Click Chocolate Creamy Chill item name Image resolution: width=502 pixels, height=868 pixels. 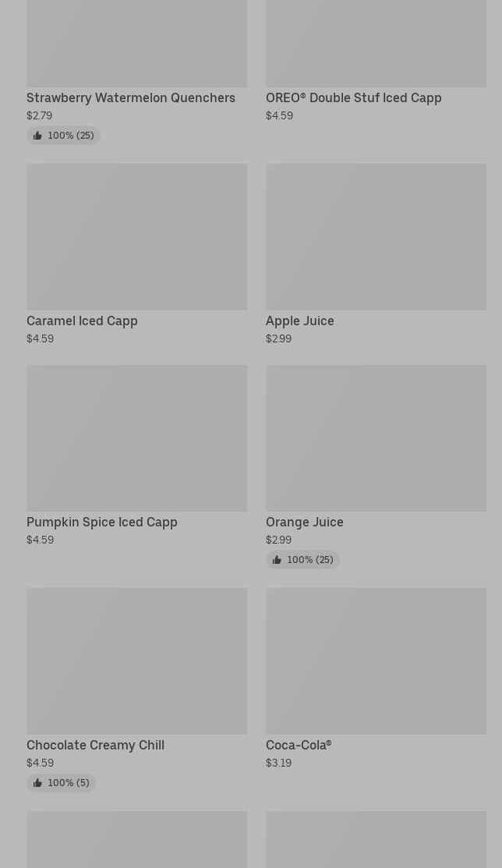click(95, 745)
